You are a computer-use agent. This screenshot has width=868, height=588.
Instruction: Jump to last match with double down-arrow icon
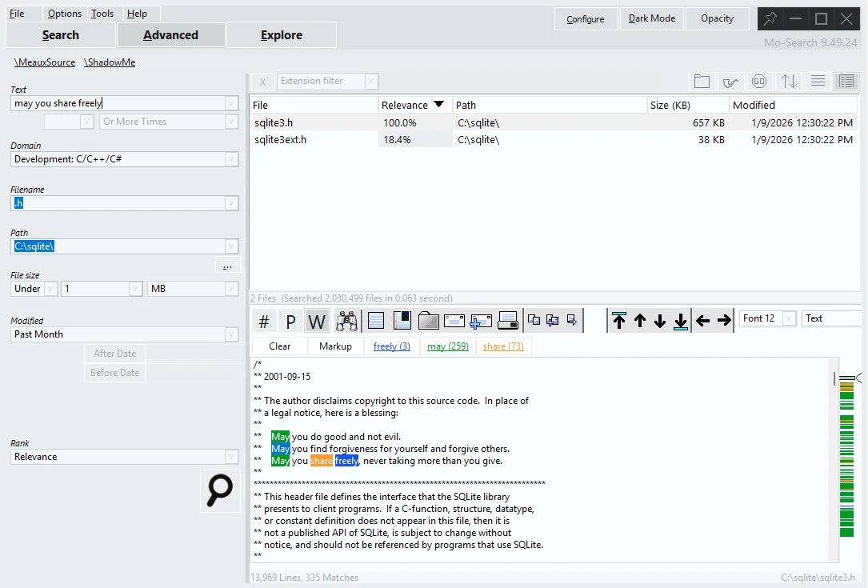(681, 320)
